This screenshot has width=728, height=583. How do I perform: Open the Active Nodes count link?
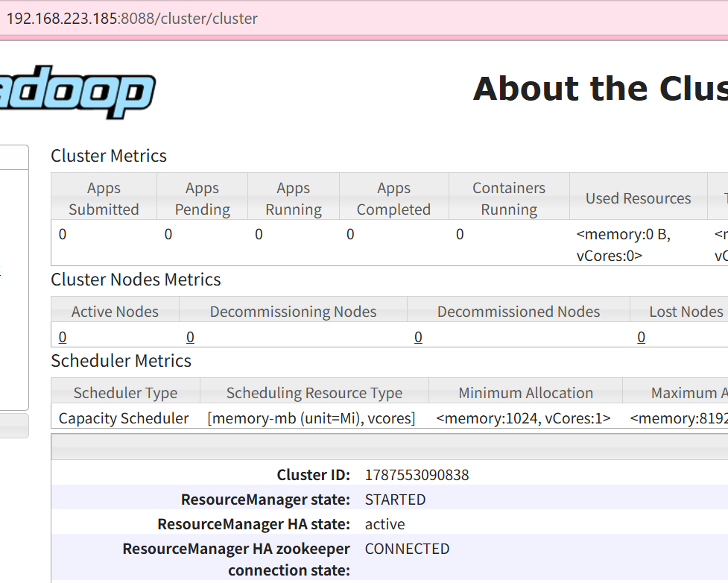click(62, 337)
